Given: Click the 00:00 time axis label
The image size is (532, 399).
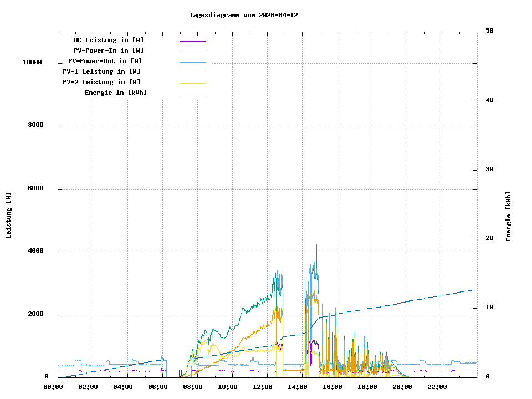Looking at the screenshot, I should (53, 387).
